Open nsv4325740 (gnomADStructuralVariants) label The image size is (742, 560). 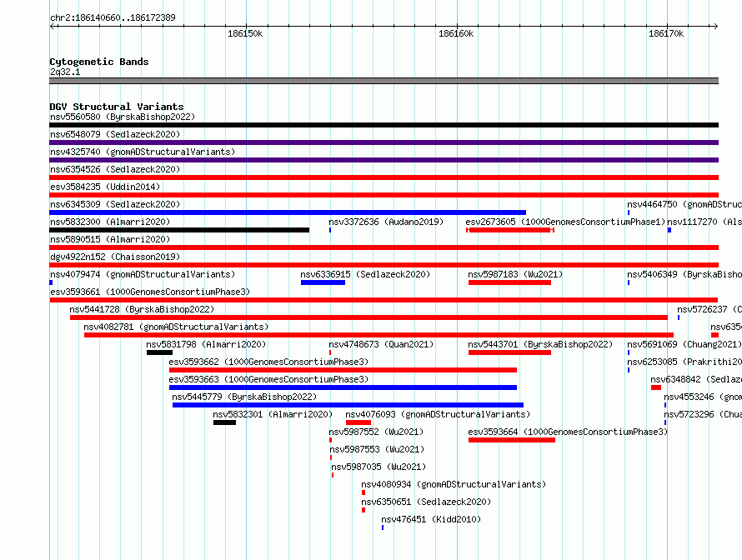(x=143, y=152)
